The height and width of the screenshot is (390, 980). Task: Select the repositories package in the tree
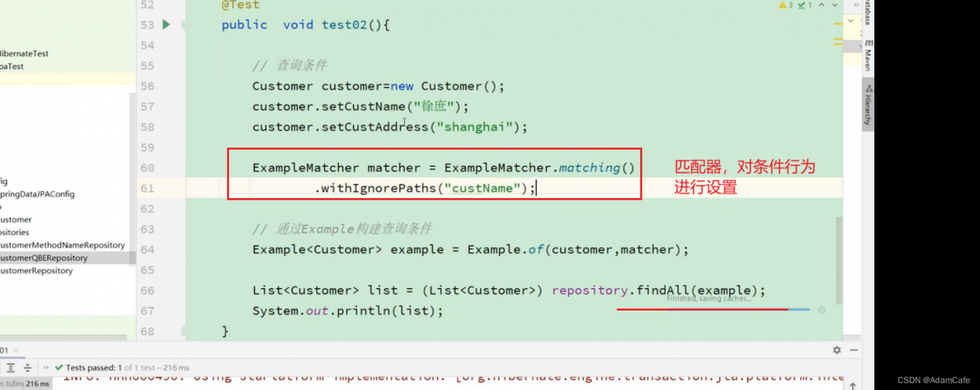[x=15, y=232]
